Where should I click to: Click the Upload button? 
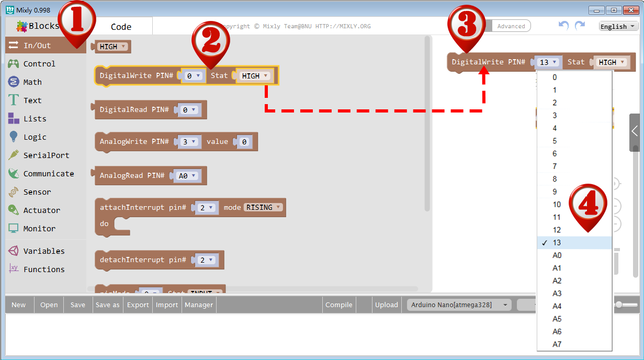[387, 305]
